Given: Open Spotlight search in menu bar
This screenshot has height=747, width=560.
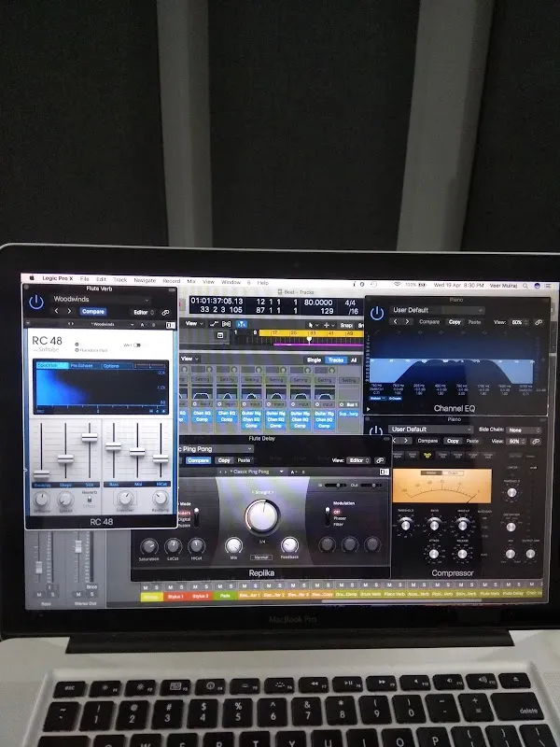Looking at the screenshot, I should pyautogui.click(x=525, y=286).
